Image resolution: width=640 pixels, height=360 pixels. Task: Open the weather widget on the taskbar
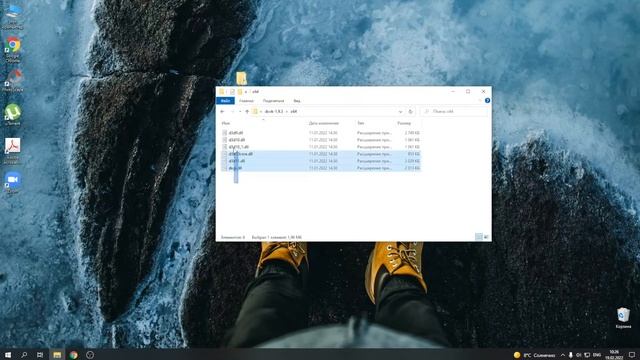(534, 355)
